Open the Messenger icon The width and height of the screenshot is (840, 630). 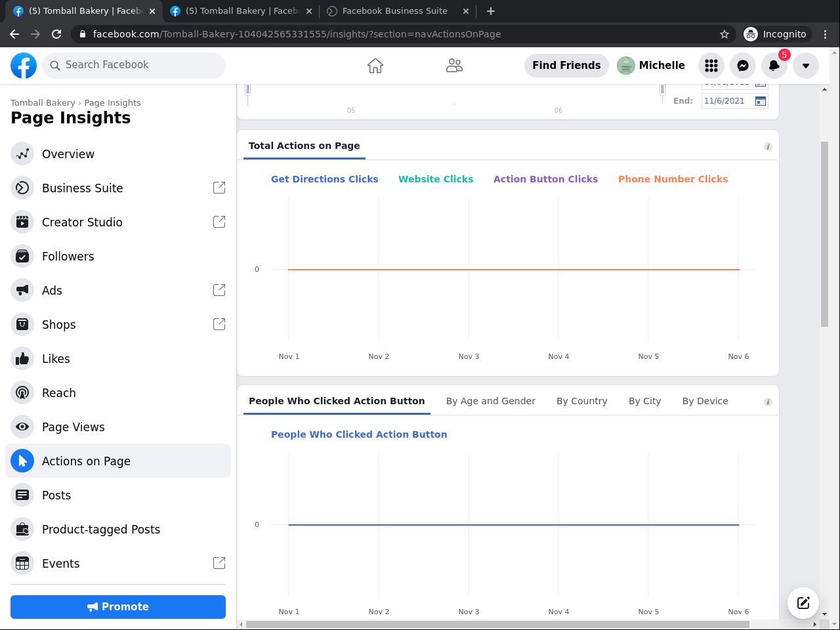pos(743,66)
